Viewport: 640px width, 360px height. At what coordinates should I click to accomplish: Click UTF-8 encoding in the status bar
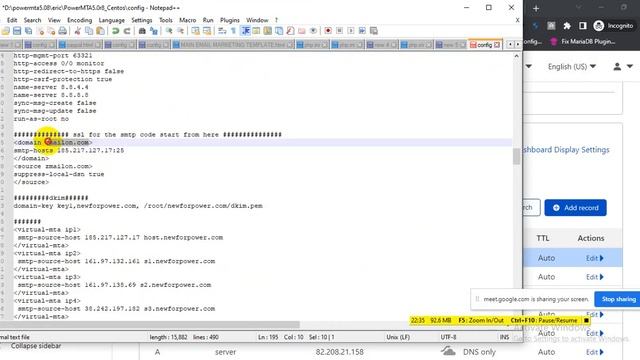click(x=448, y=337)
